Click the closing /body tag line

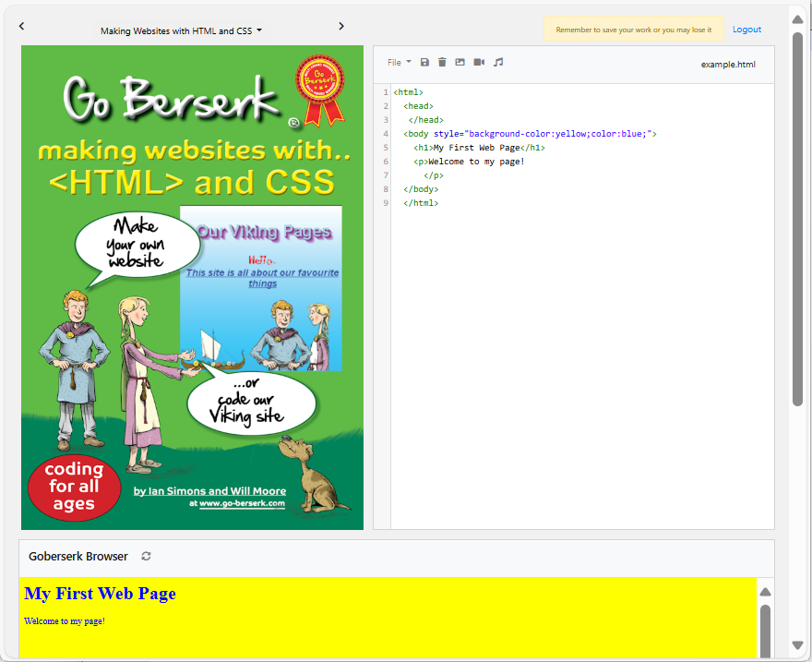[421, 189]
